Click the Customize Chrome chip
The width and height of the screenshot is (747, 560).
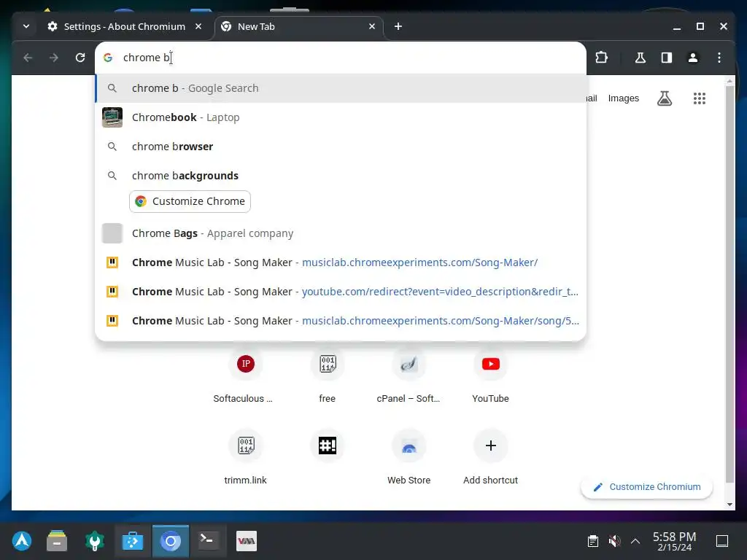click(x=190, y=201)
